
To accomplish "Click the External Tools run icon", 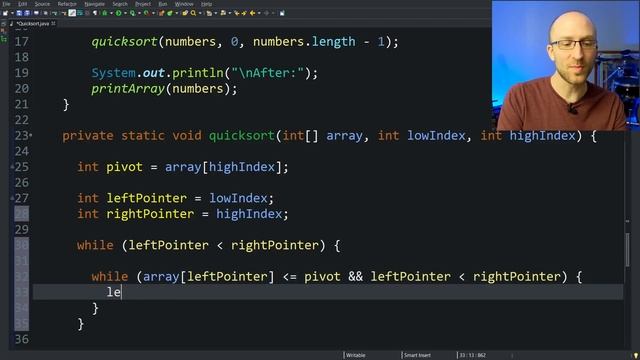I will pos(146,13).
